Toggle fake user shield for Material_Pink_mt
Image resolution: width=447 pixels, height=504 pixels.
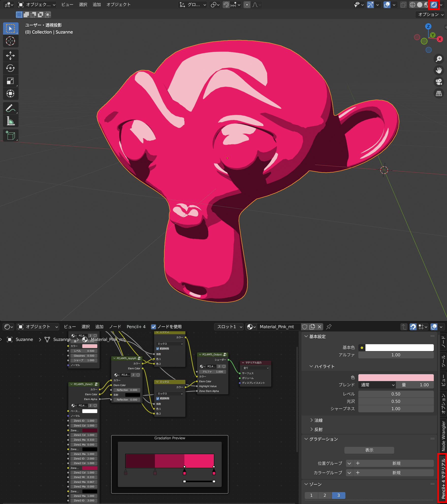[305, 327]
